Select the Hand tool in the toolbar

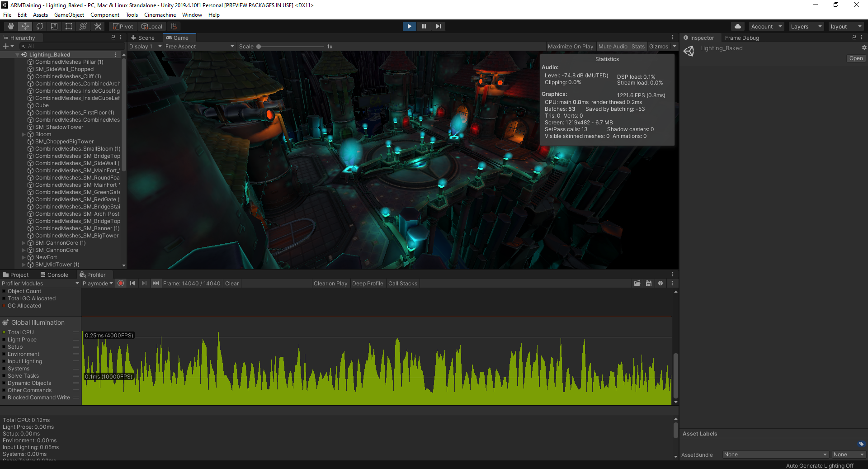(10, 26)
